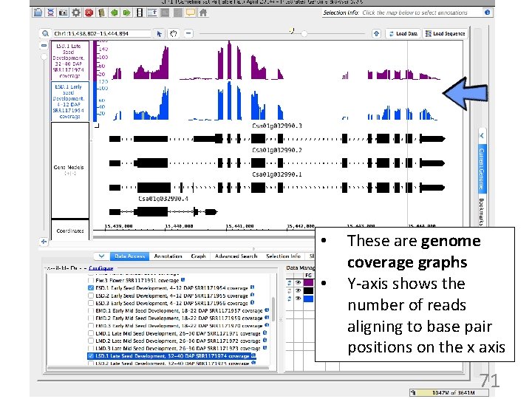The image size is (532, 399).
Task: Check ESD.2 Early Seed Development coverage
Action: tap(91, 295)
